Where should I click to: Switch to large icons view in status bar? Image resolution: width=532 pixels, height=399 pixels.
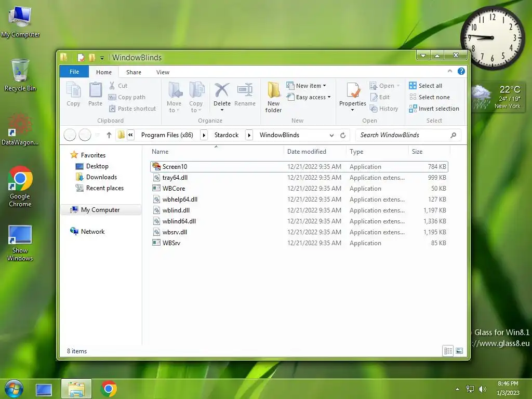459,351
